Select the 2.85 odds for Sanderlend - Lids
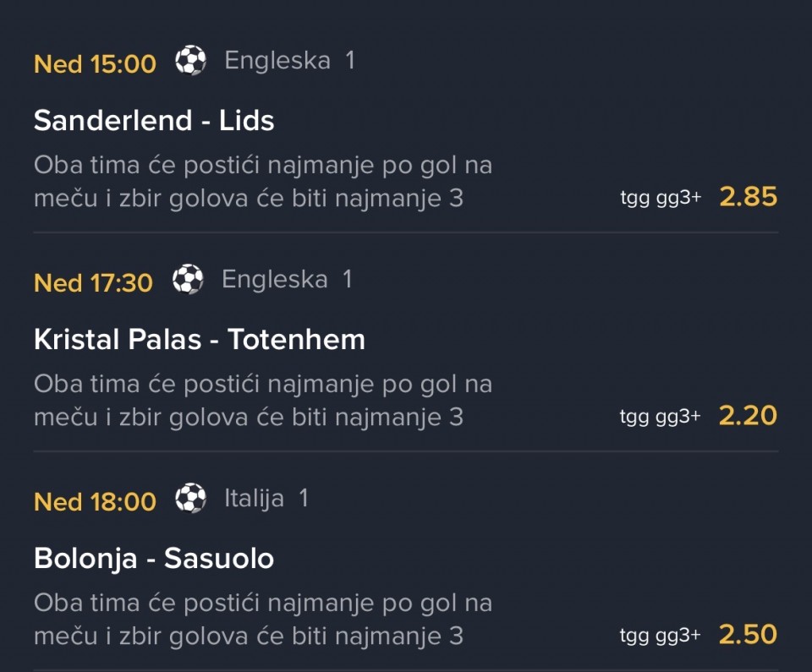 pyautogui.click(x=748, y=197)
